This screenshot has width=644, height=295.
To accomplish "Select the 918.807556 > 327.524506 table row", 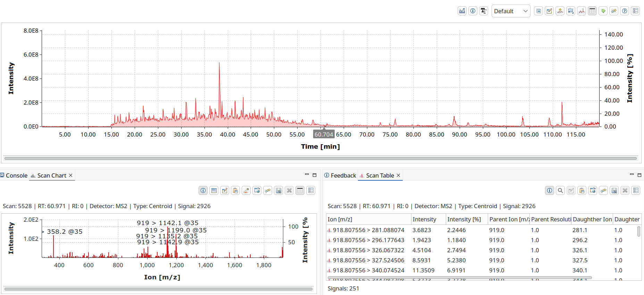I will (x=368, y=260).
